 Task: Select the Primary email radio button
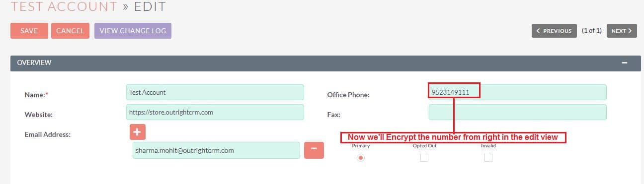pyautogui.click(x=361, y=158)
